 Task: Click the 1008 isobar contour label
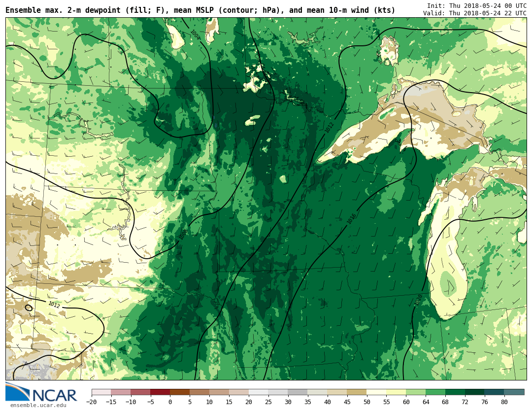183,235
